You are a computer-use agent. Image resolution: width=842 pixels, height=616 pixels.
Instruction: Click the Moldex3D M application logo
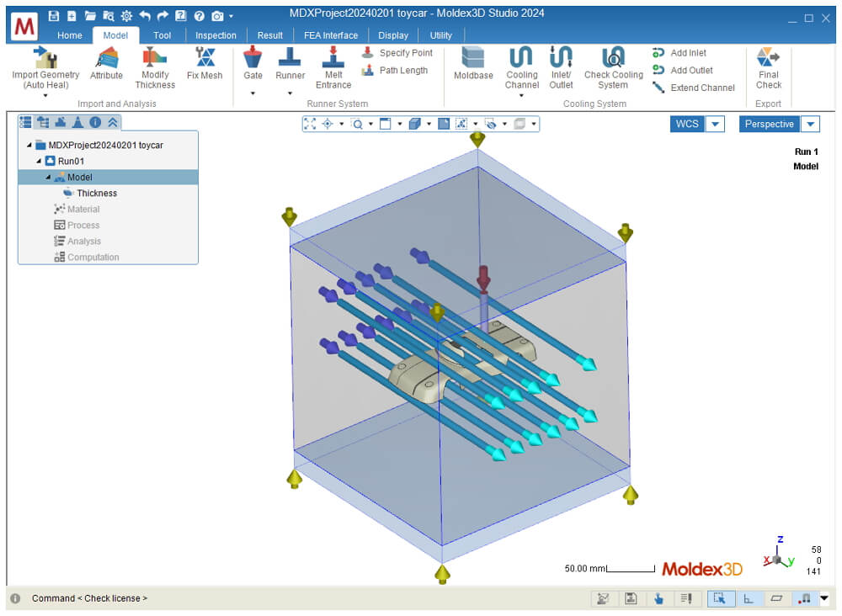pos(24,25)
